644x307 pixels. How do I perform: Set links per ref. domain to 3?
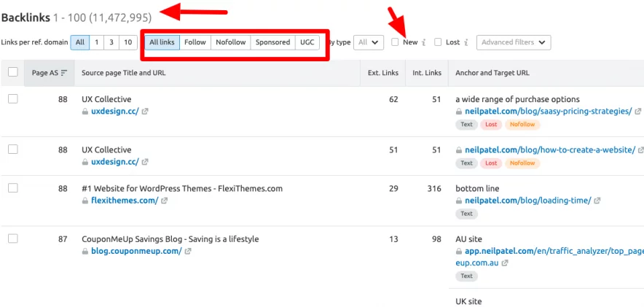(111, 42)
